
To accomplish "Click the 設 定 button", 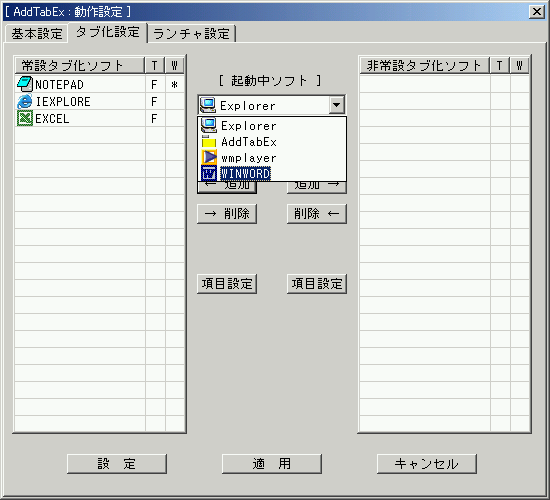I will click(x=116, y=464).
